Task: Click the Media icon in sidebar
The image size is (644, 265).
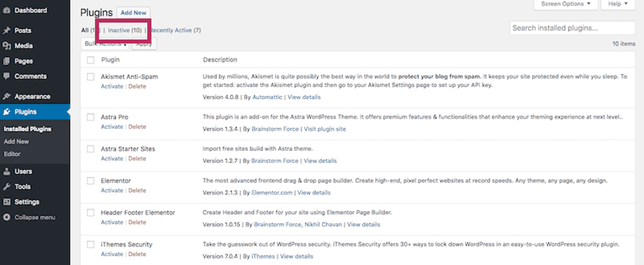Action: [6, 45]
